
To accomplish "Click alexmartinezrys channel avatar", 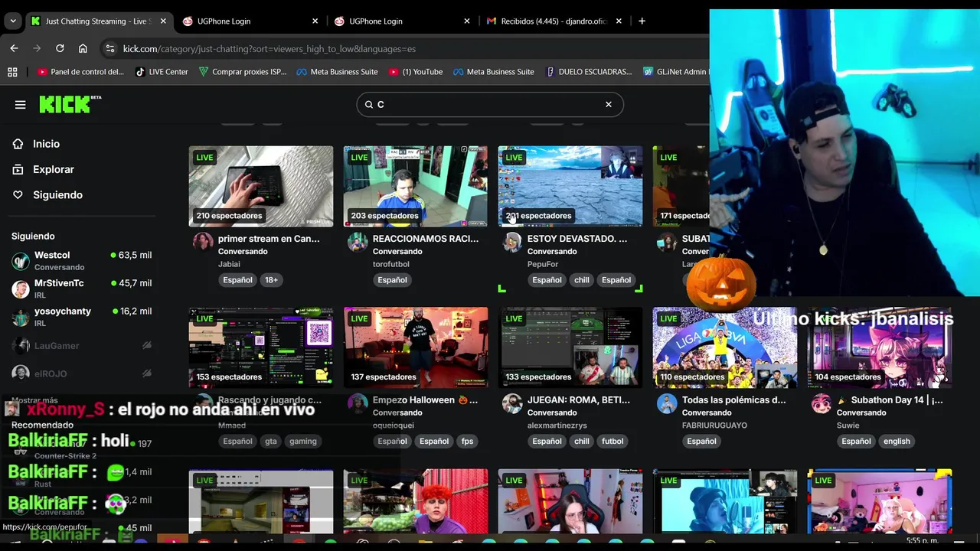I will pos(512,404).
